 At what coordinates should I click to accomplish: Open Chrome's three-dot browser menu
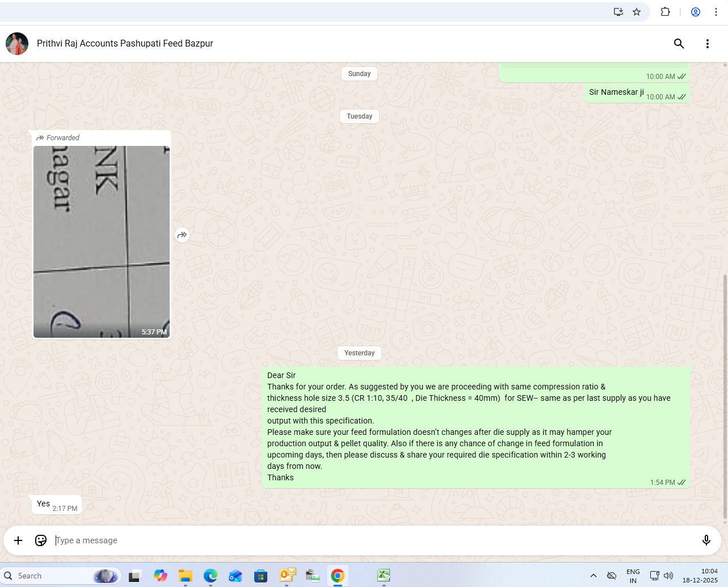pos(716,12)
